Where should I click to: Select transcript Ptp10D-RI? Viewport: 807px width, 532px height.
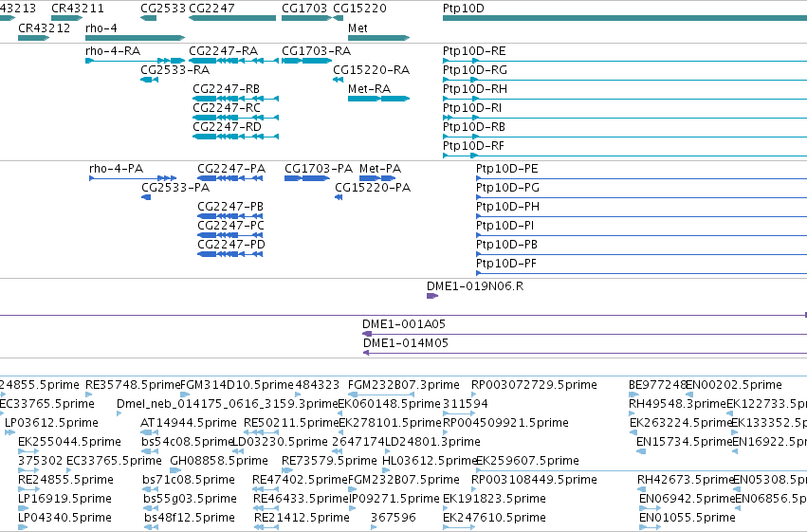pos(472,107)
